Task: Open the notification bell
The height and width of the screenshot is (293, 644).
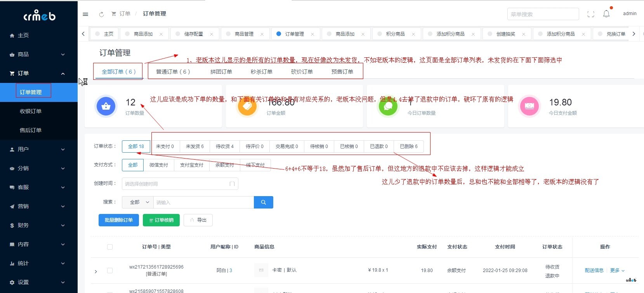Action: point(606,14)
